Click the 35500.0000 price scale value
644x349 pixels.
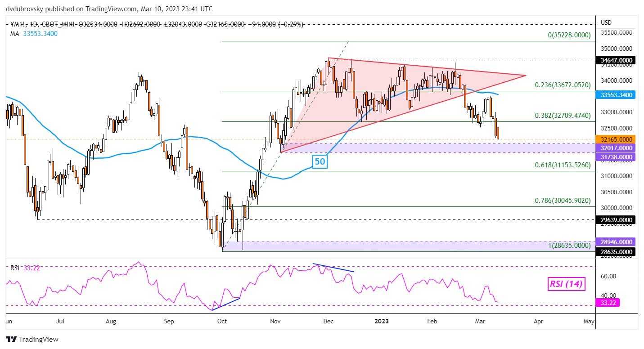[617, 33]
